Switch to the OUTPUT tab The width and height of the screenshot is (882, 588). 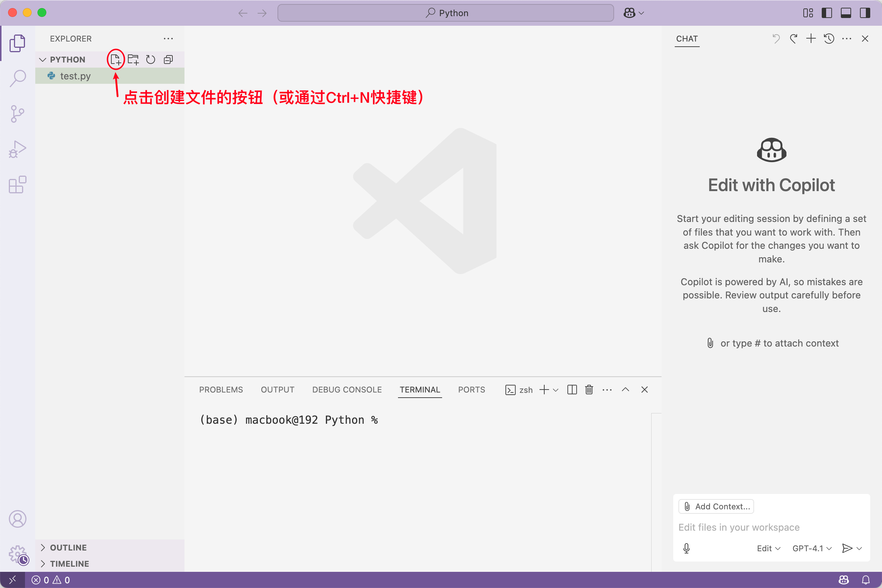click(x=277, y=390)
